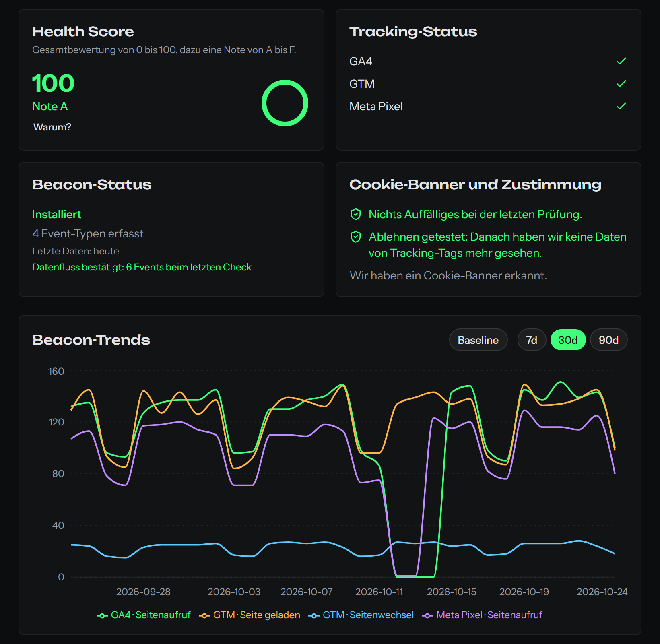
Task: Click the 2026-10-15 axis date label
Action: [x=452, y=592]
